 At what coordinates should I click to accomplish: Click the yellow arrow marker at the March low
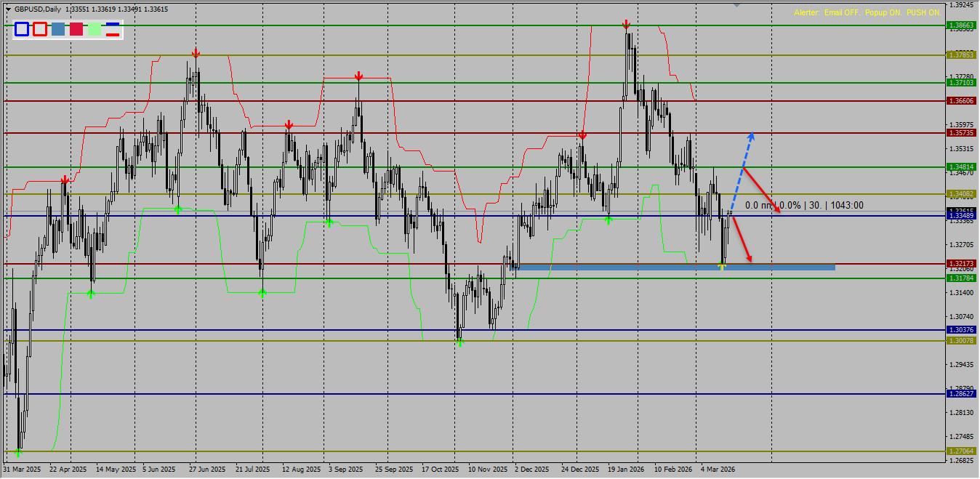click(722, 267)
